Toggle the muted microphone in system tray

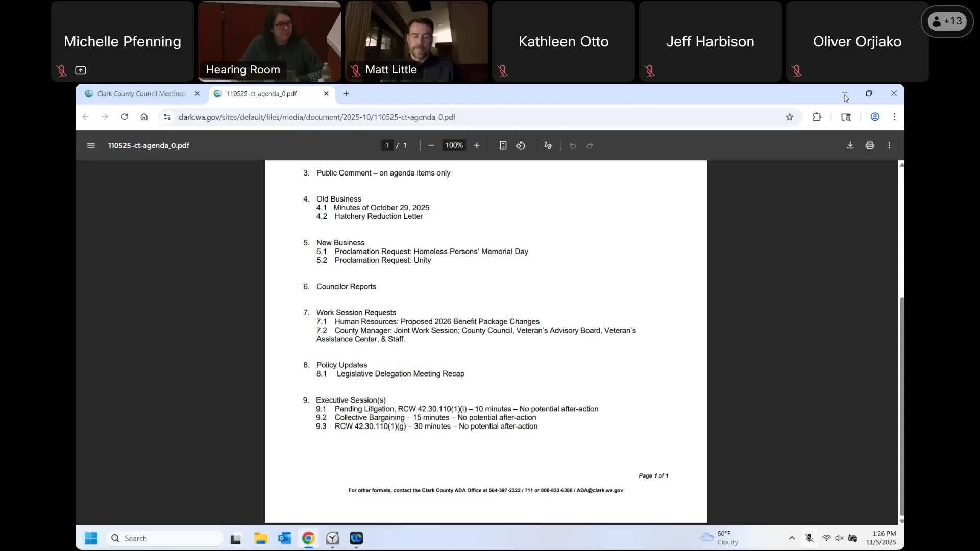pos(809,538)
